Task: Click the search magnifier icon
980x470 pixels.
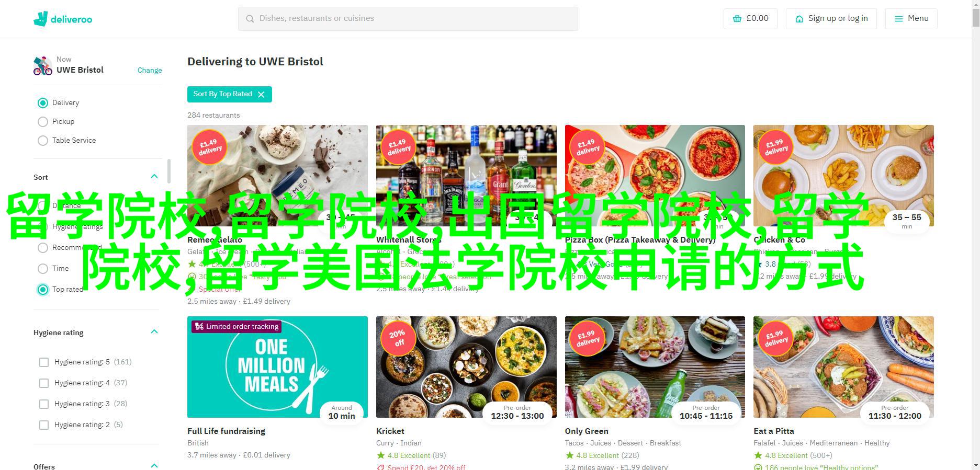Action: [250, 18]
